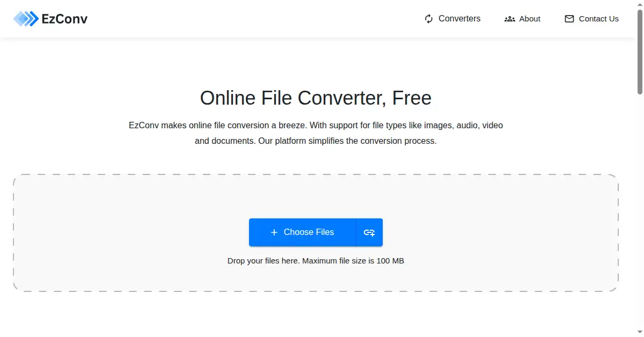Click the Choose Files button

(x=302, y=232)
